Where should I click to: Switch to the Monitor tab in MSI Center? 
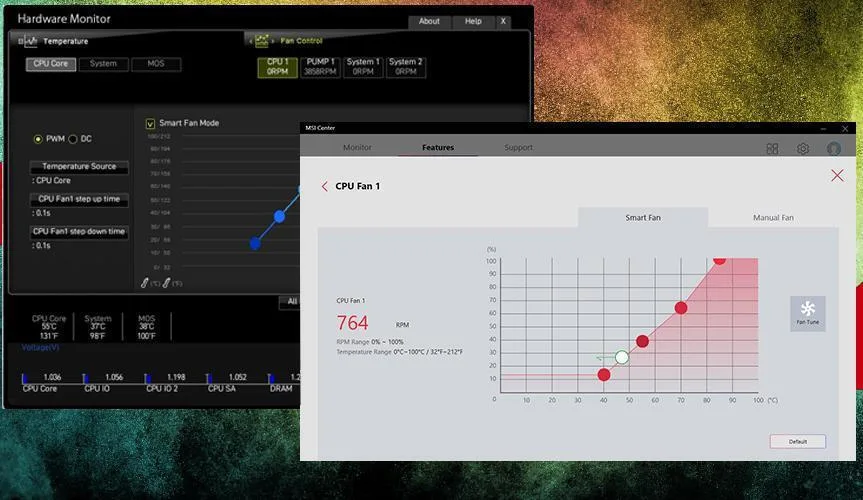pos(357,148)
